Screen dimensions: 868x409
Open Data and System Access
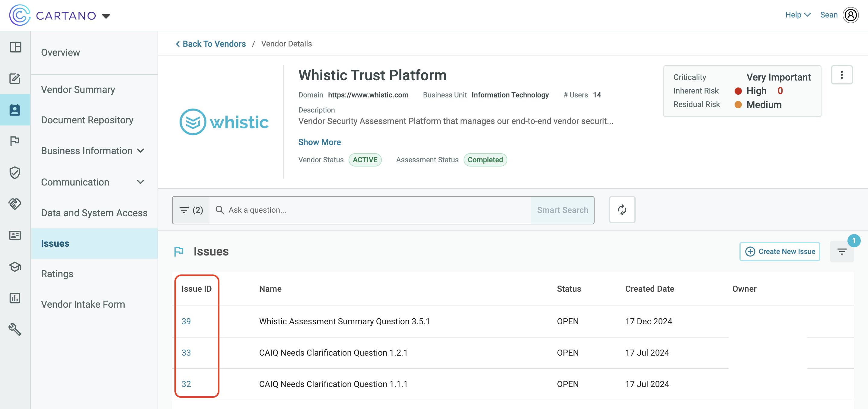coord(94,213)
